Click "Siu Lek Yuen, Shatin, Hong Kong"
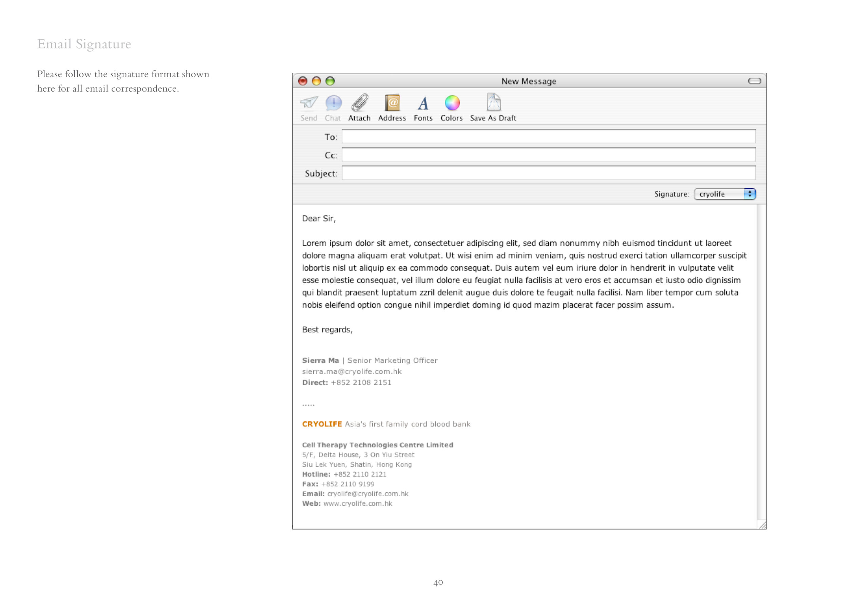The width and height of the screenshot is (868, 614). tap(357, 464)
